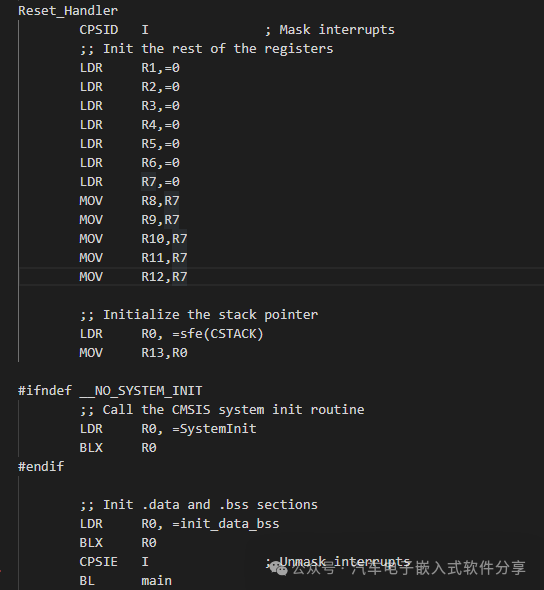Click the 'Init .data and .bss sections' comment

point(199,505)
